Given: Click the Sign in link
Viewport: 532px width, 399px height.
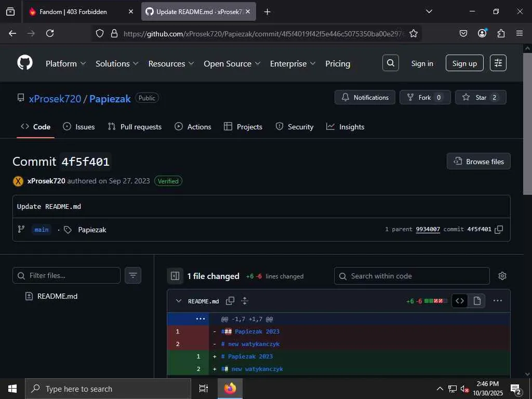Looking at the screenshot, I should [x=422, y=63].
